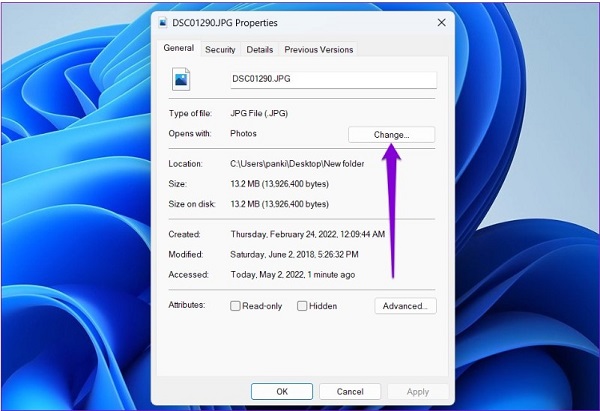Open the Previous Versions tab
This screenshot has height=411, width=600.
click(319, 50)
